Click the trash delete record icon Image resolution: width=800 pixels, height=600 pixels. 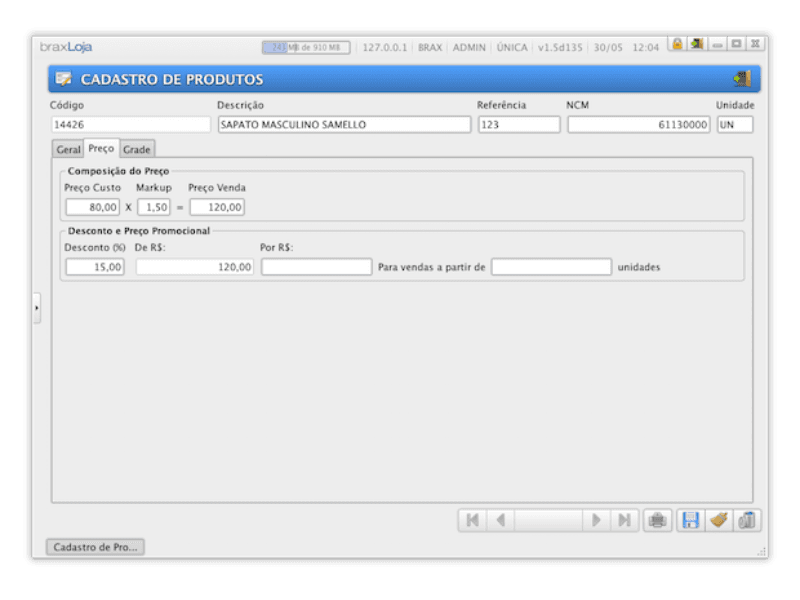point(746,520)
